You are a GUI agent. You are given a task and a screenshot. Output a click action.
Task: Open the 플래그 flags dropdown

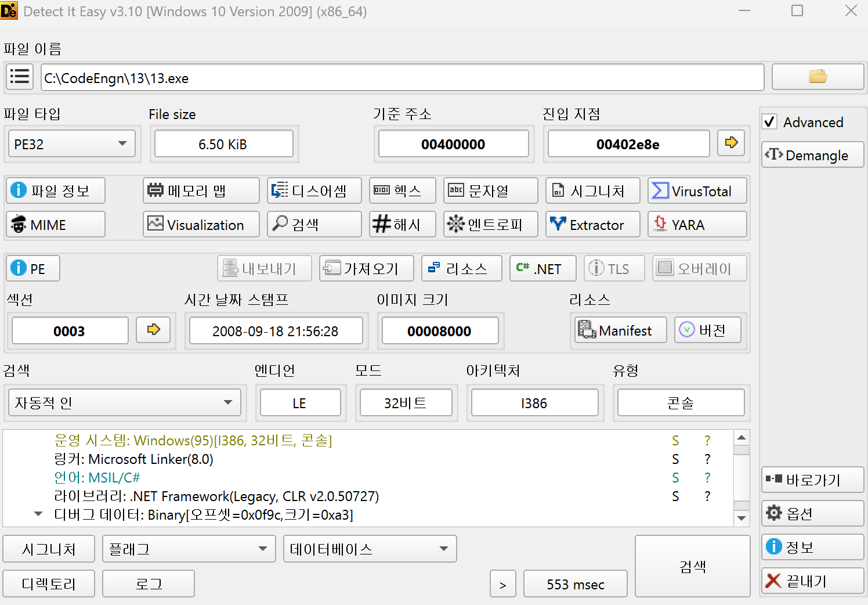(189, 549)
